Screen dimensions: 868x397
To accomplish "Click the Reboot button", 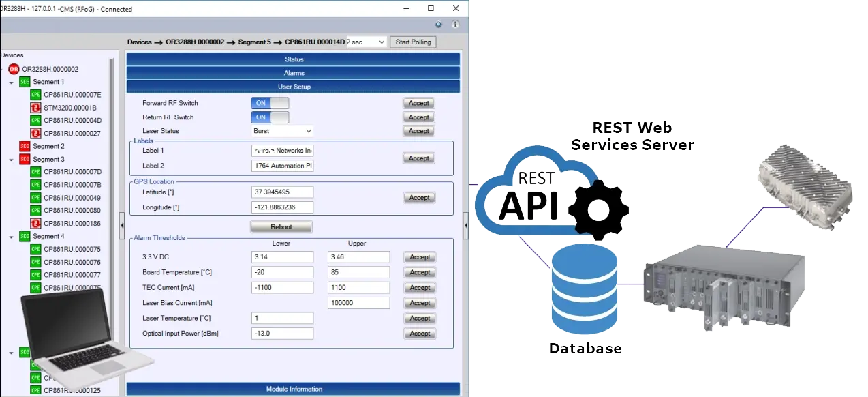I will click(281, 226).
